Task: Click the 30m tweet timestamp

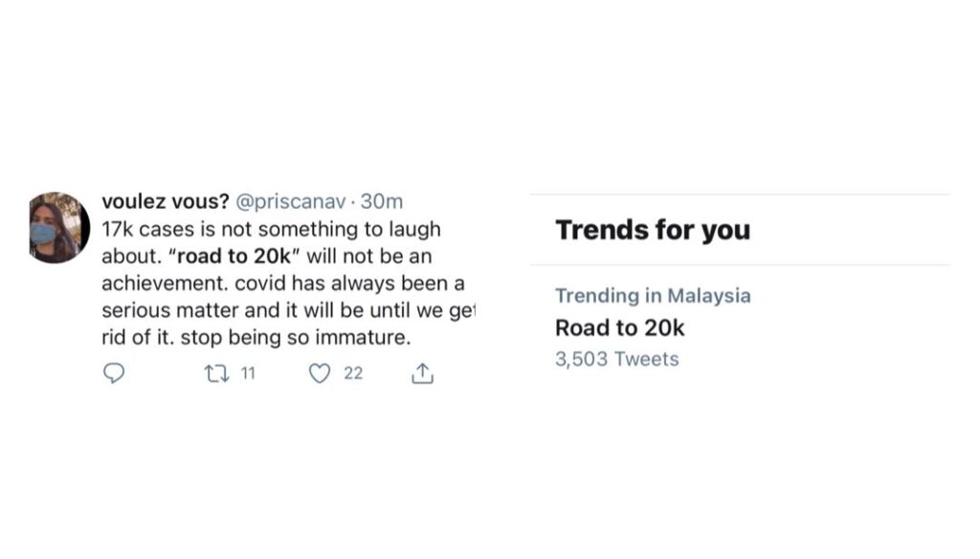Action: click(x=382, y=202)
